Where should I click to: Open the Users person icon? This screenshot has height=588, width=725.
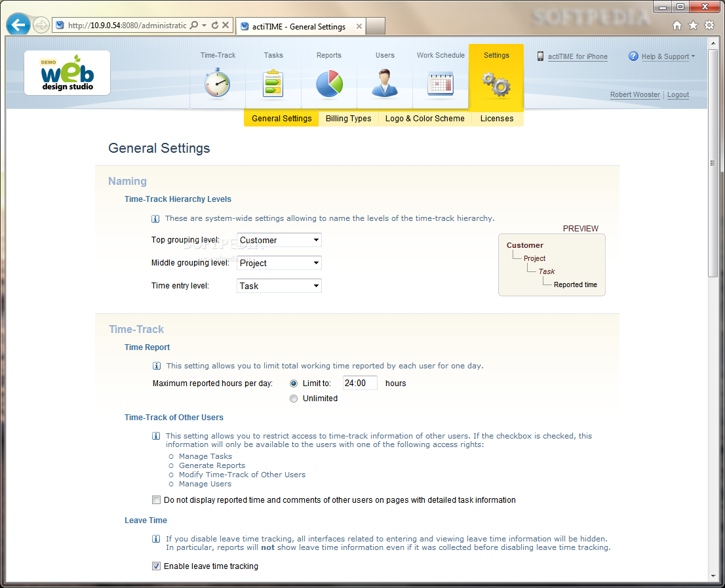pyautogui.click(x=385, y=83)
